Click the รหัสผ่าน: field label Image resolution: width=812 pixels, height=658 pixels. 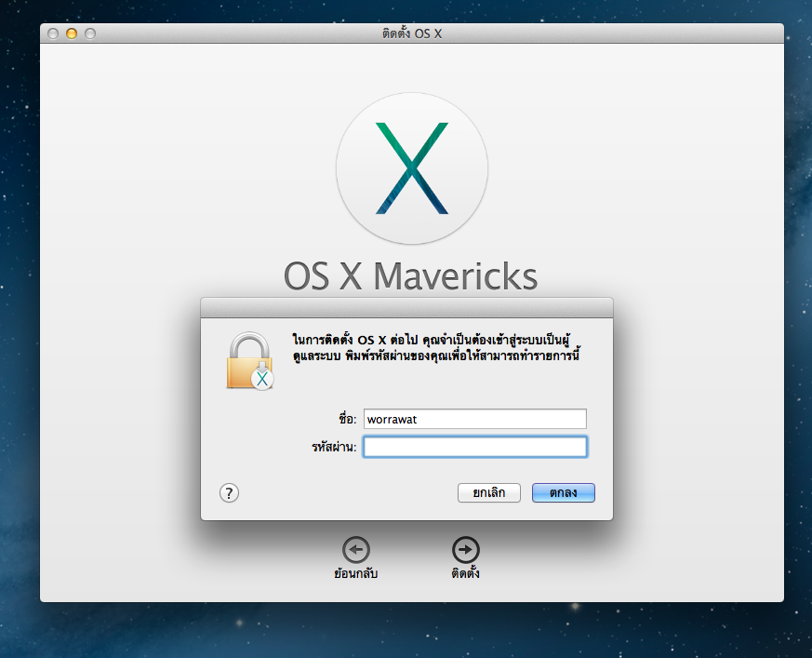(x=334, y=447)
